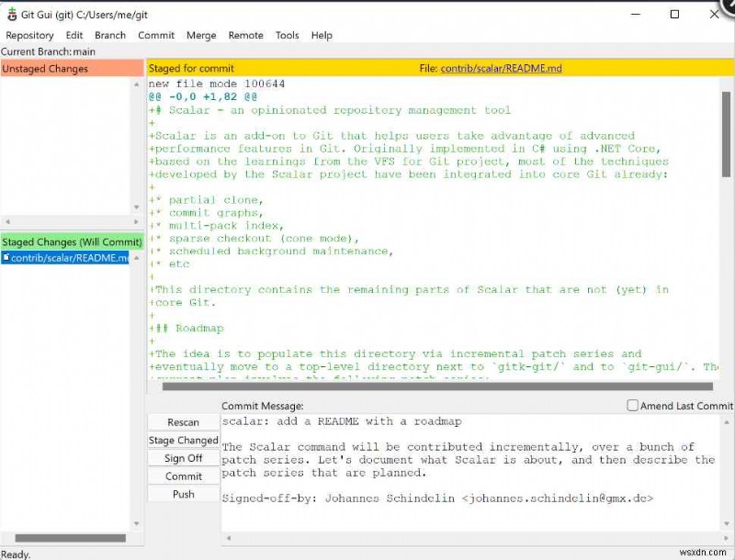
Task: Click the staged list scroll up arrow
Action: (136, 258)
